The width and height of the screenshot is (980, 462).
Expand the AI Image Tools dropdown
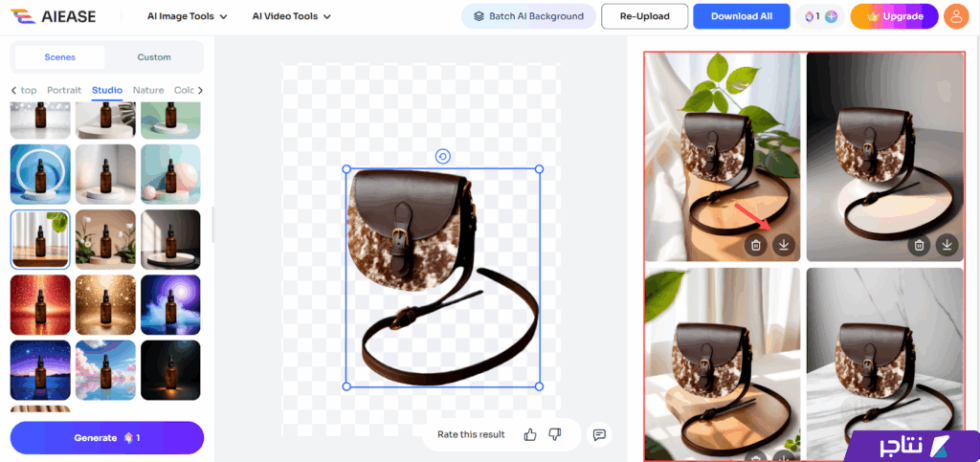coord(188,16)
